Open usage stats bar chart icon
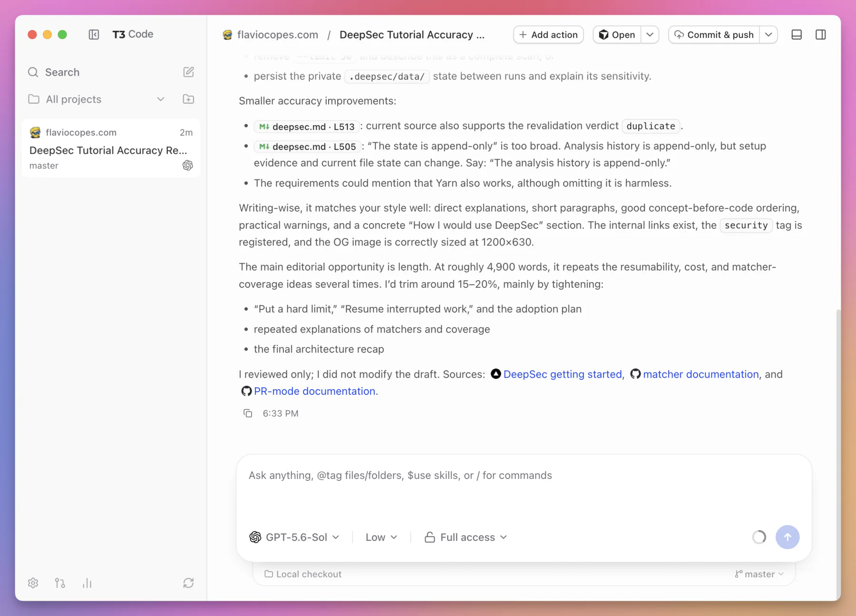Viewport: 856px width, 616px height. click(87, 583)
